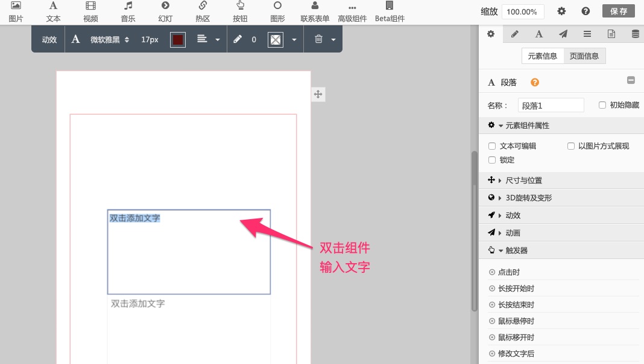Click the orange help icon beside 段落

[x=534, y=83]
